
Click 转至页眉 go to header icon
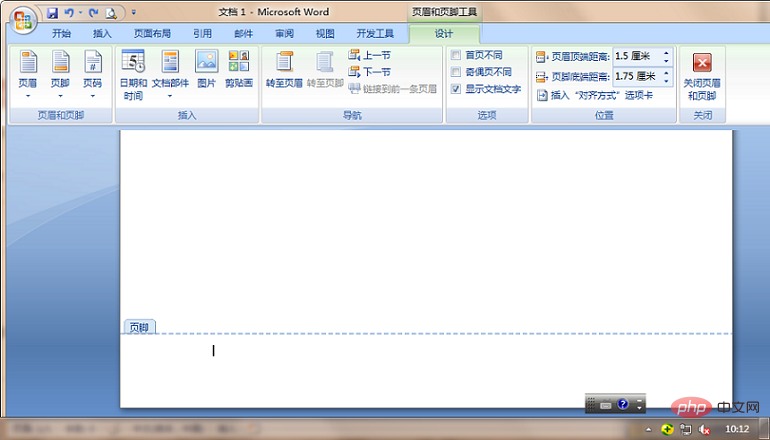point(284,69)
